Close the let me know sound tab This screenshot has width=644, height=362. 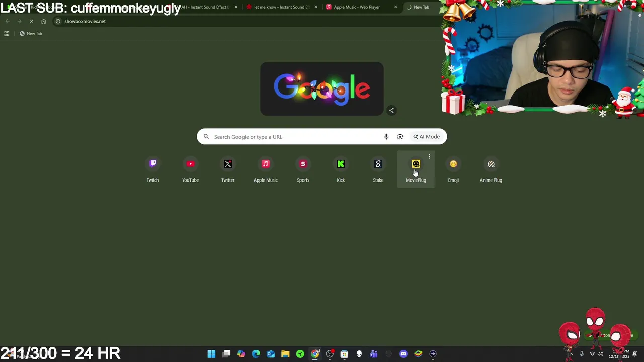tap(316, 7)
